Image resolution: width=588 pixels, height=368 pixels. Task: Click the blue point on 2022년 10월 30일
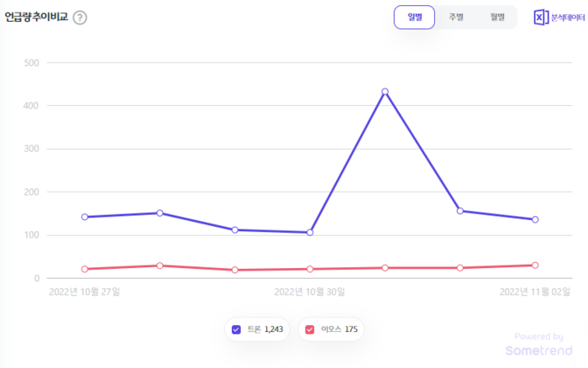point(310,232)
